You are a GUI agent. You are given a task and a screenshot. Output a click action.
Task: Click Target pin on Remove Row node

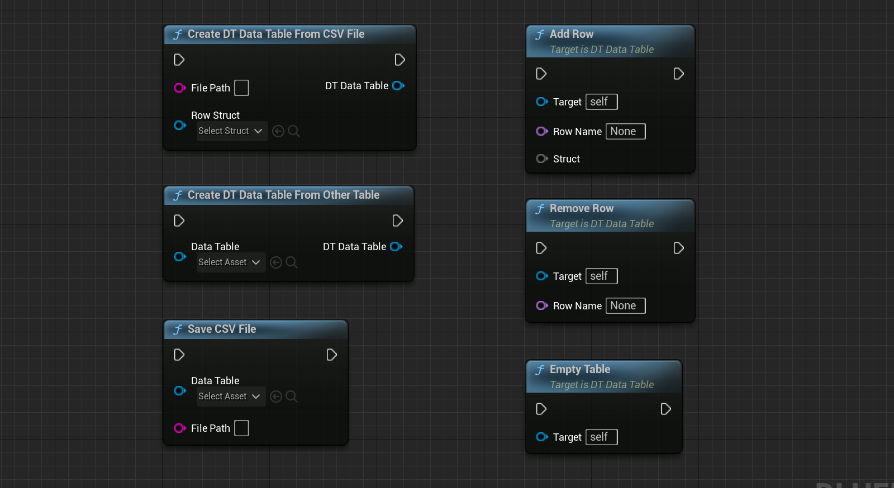[x=542, y=276]
